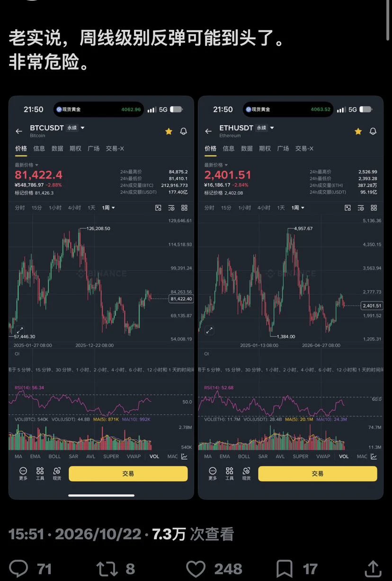392x581 pixels.
Task: Tap the bell alert icon on ETHUSDT chart
Action: pos(373,131)
